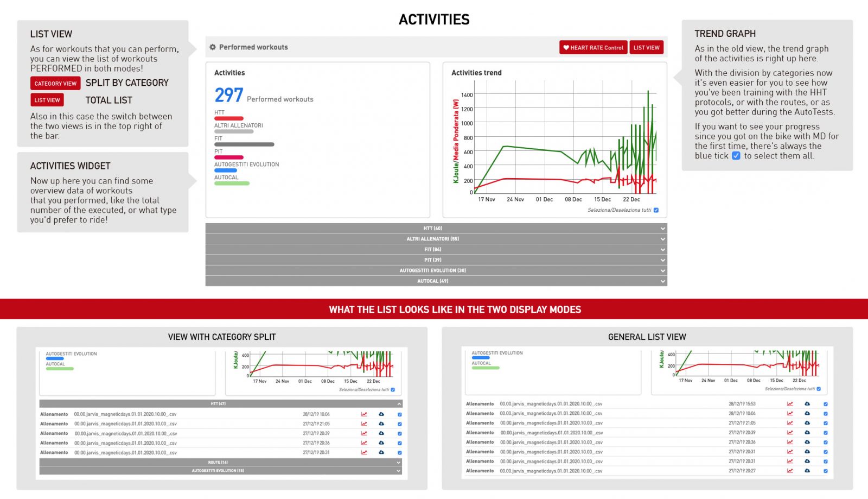Open the trend graph icon for the 27/12/19 20:39 entry
This screenshot has width=868, height=499.
[x=363, y=433]
